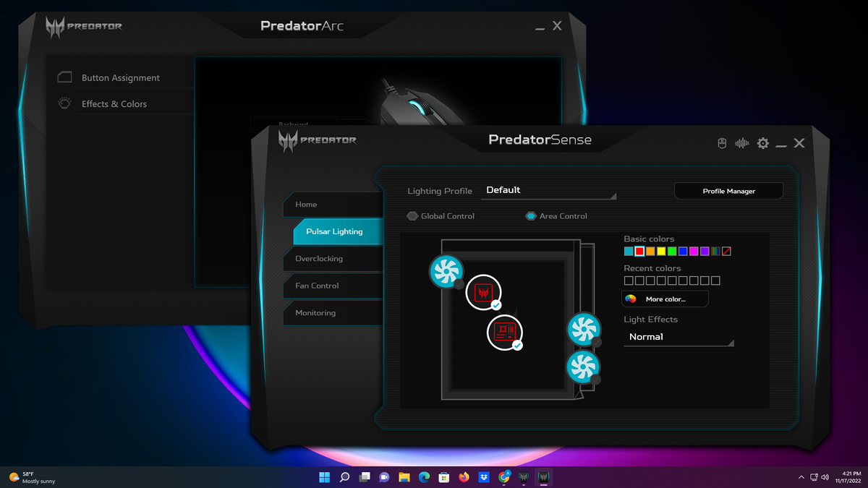
Task: Click the More color... button
Action: click(x=664, y=299)
